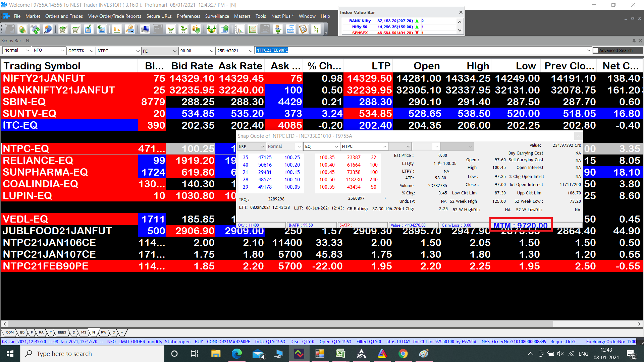
Task: Click the keyboard shortcut toolbar icon
Action: tap(290, 29)
